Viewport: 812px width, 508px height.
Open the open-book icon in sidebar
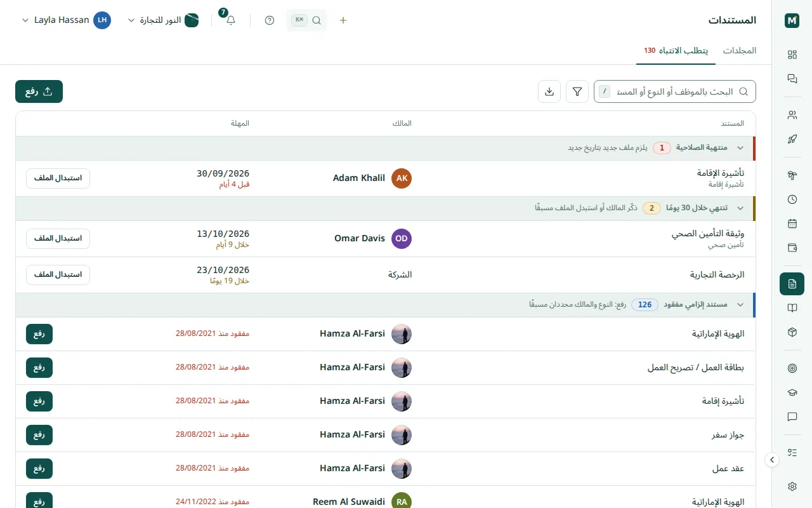pos(792,308)
